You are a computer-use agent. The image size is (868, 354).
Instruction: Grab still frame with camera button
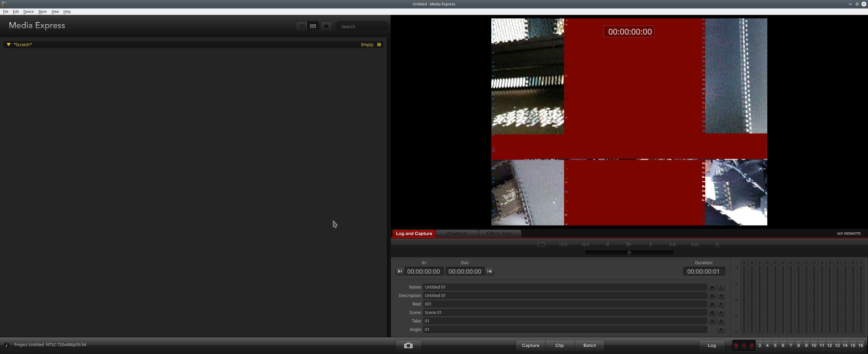tap(408, 346)
